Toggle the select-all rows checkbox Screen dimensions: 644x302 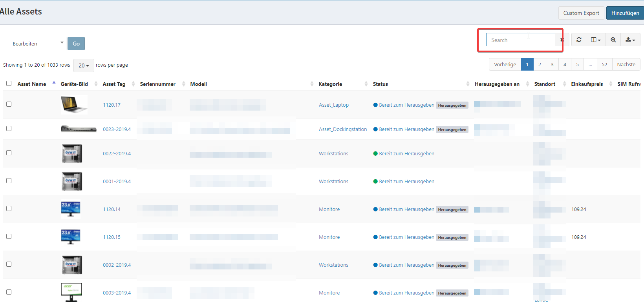[9, 84]
